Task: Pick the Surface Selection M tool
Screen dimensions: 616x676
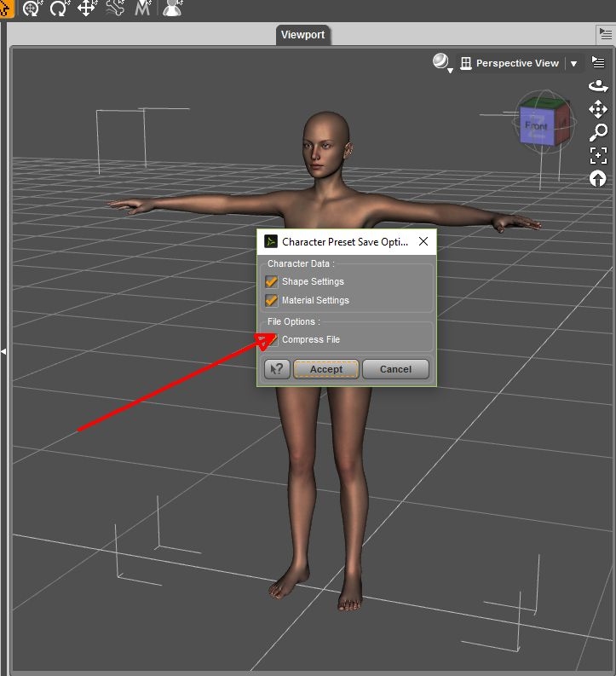Action: [142, 9]
